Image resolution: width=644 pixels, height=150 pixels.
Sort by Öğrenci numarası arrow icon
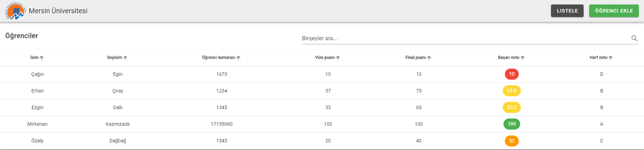pos(238,58)
